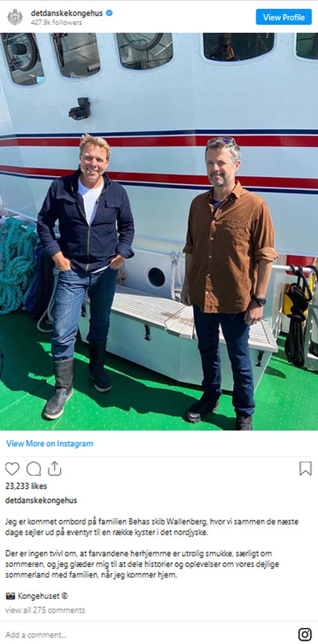The image size is (318, 644).
Task: Expand view all 275 comments
Action: [x=45, y=610]
